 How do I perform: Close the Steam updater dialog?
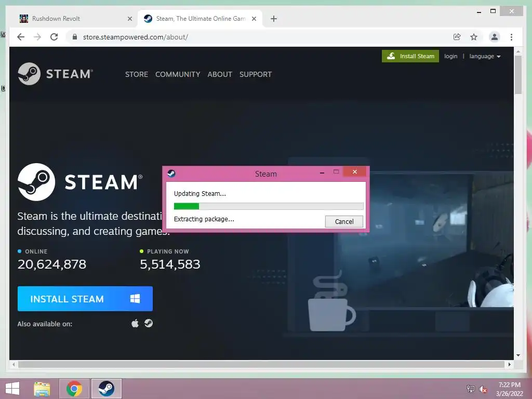[x=354, y=171]
